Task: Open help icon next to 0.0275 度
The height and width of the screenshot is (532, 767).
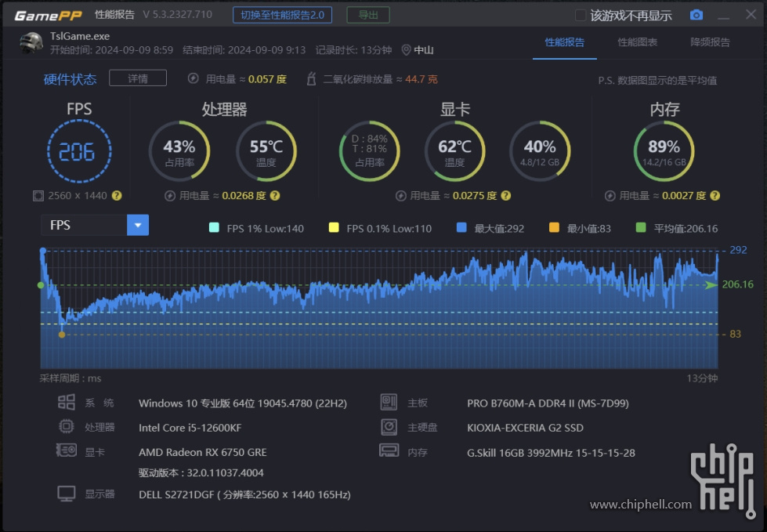Action: (506, 196)
